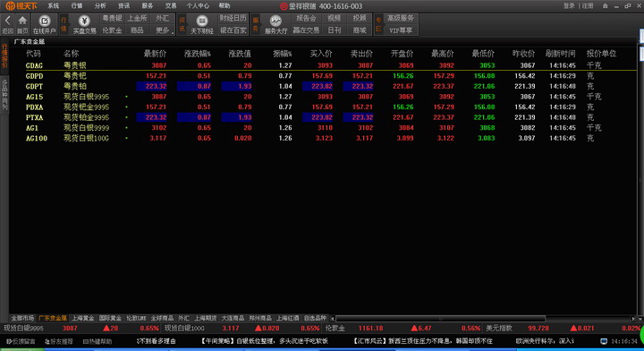
Task: Open the 服务大厅 chart icon
Action: tap(275, 21)
